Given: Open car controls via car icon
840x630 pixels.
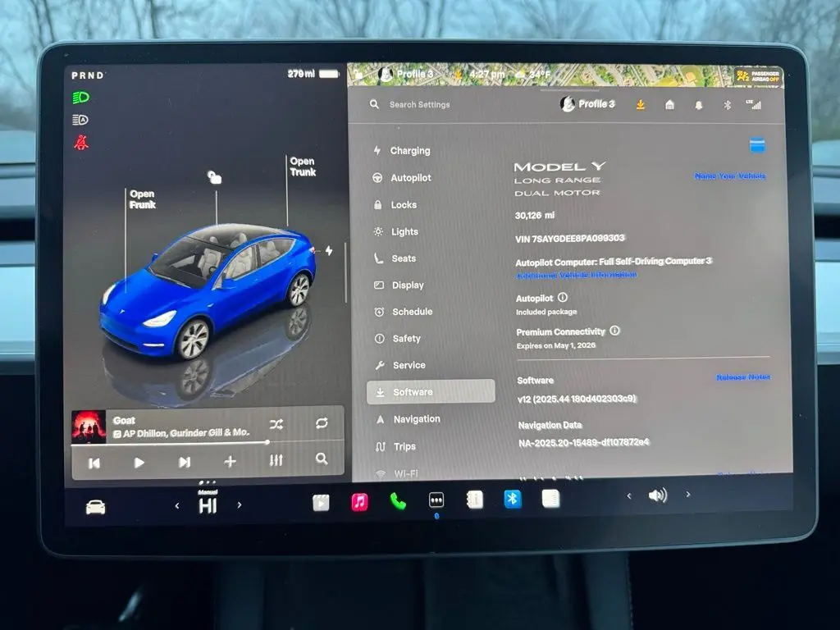Looking at the screenshot, I should (96, 507).
